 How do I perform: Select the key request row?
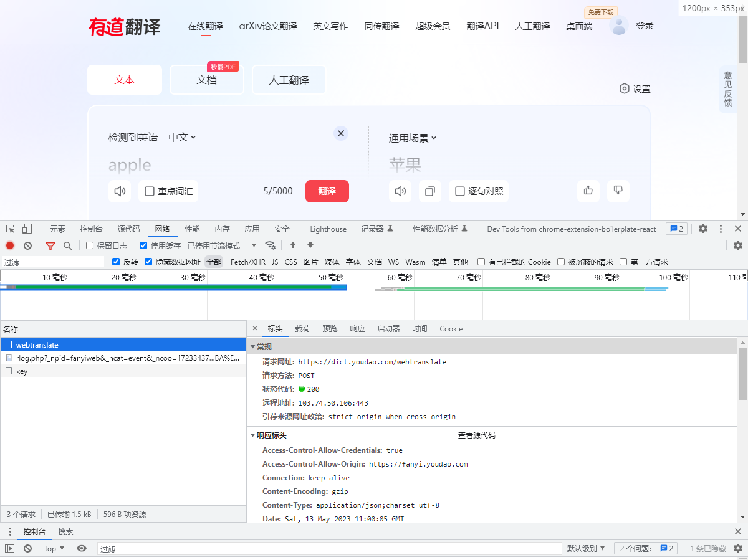(123, 371)
